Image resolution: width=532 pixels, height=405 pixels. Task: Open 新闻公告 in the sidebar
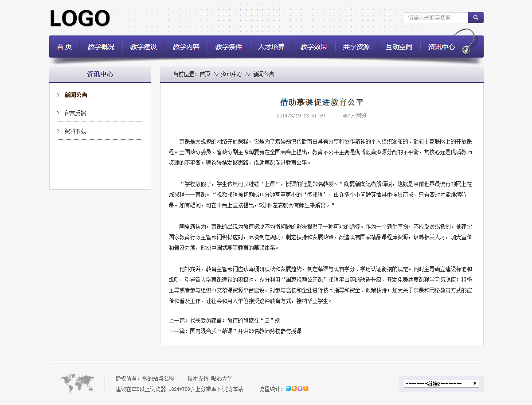tap(76, 95)
